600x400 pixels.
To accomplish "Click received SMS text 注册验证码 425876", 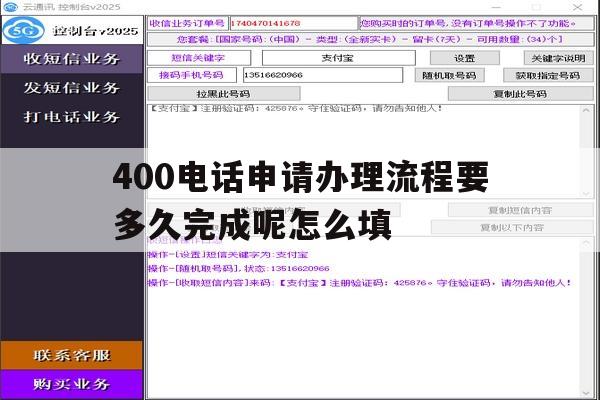I will coord(295,109).
